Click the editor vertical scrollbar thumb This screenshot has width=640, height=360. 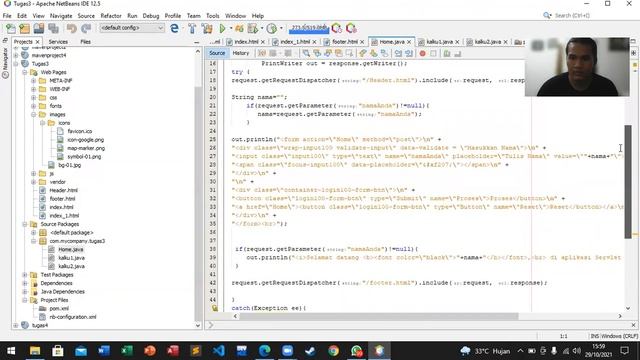click(628, 182)
